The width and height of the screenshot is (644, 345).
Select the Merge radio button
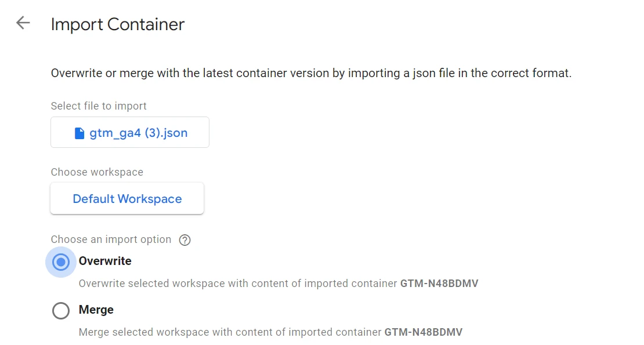61,311
